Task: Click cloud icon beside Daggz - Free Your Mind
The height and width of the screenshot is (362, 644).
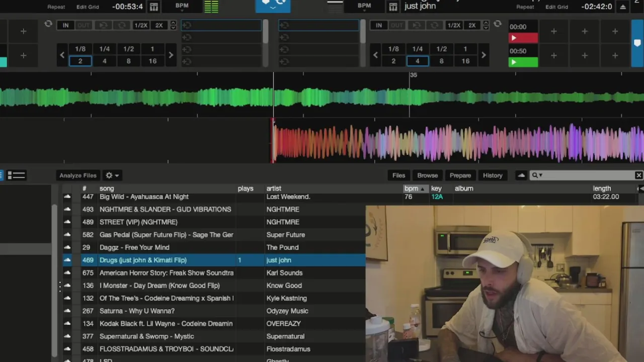Action: tap(67, 247)
